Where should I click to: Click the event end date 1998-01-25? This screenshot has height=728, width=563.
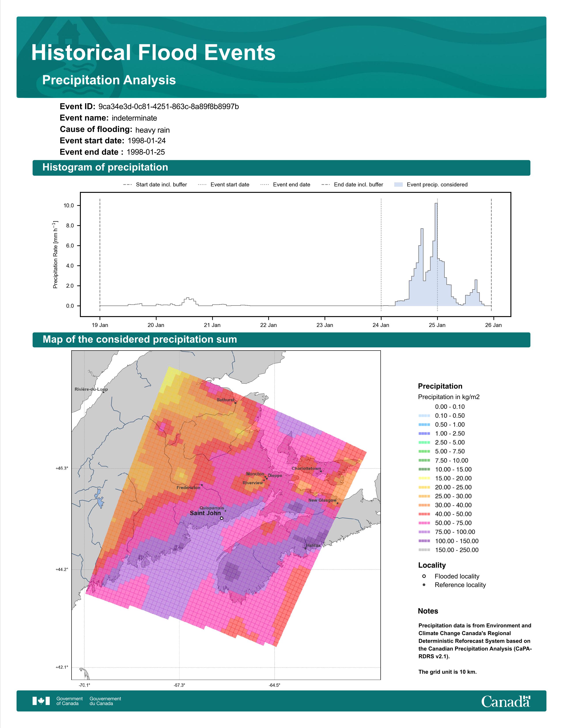(x=146, y=152)
